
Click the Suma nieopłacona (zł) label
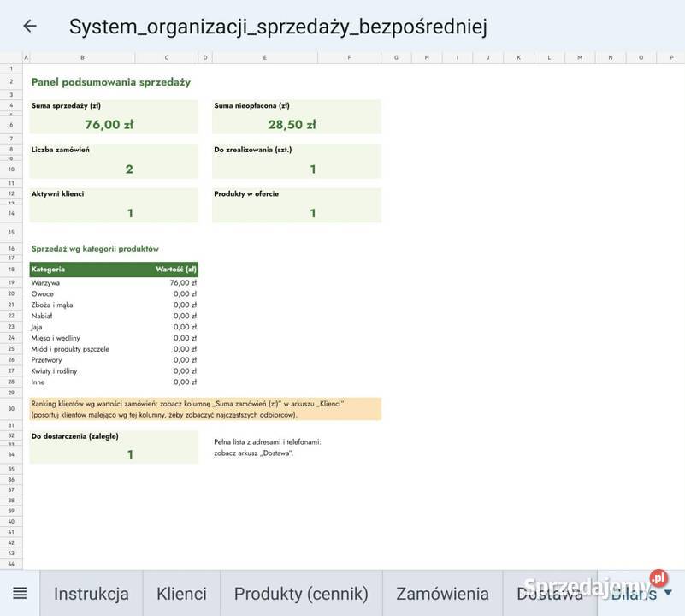click(x=251, y=105)
